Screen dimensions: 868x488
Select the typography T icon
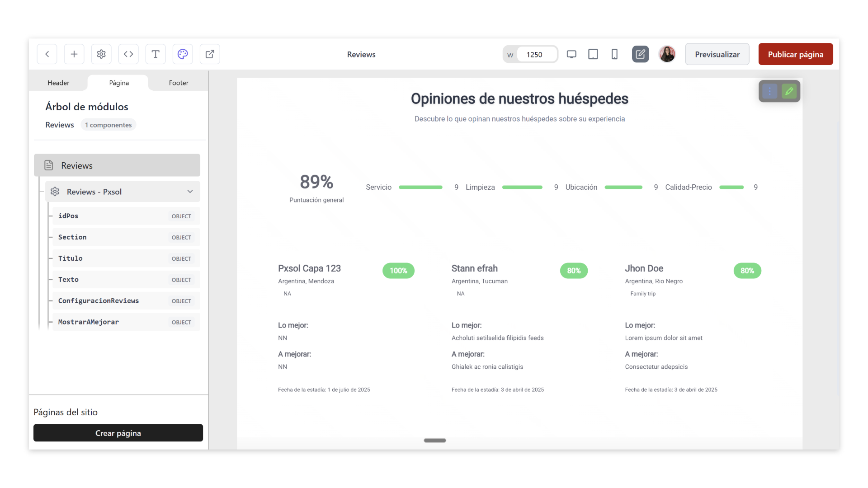pos(156,54)
